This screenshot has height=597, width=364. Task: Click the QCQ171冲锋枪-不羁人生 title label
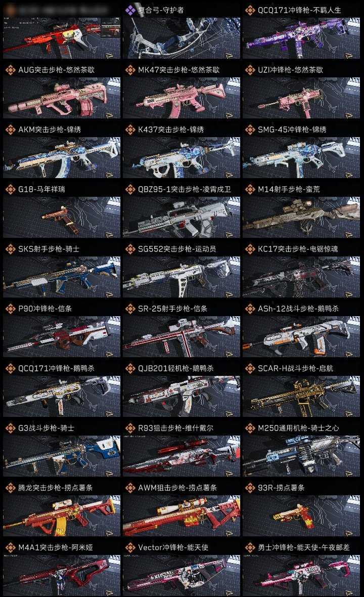coord(299,10)
